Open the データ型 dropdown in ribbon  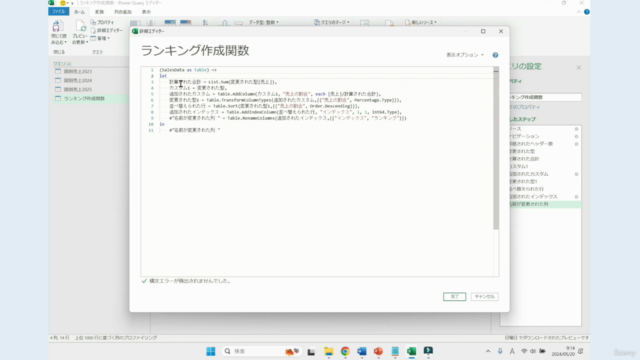tap(264, 22)
